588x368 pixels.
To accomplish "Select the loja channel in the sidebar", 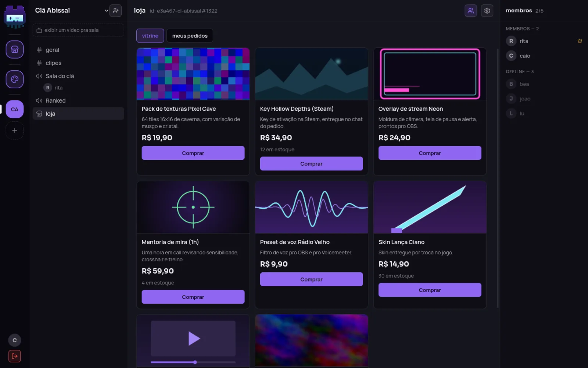I will 78,114.
